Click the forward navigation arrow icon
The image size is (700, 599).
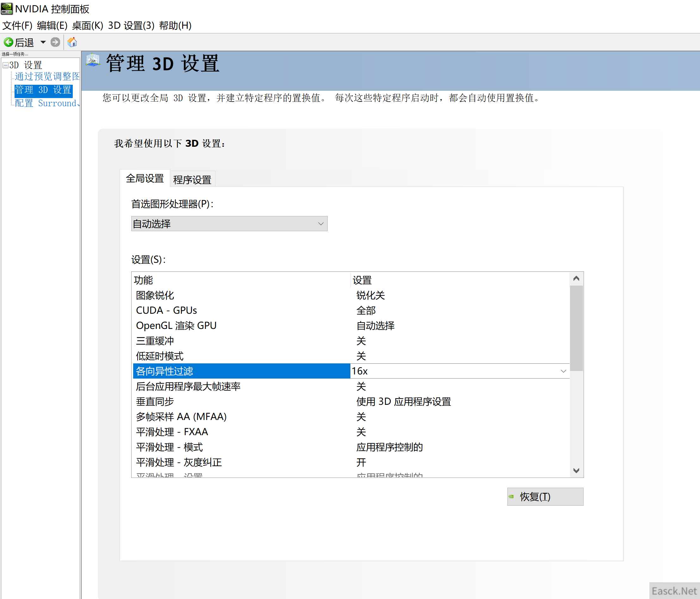tap(55, 42)
